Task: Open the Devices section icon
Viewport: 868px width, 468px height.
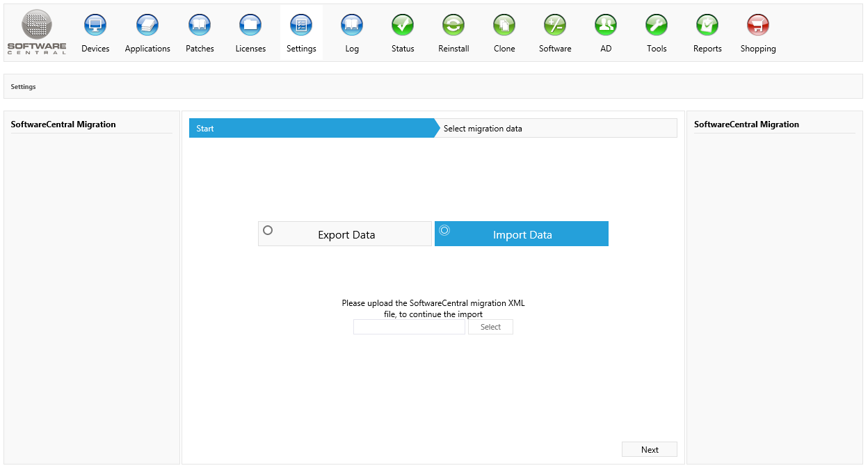Action: pos(95,26)
